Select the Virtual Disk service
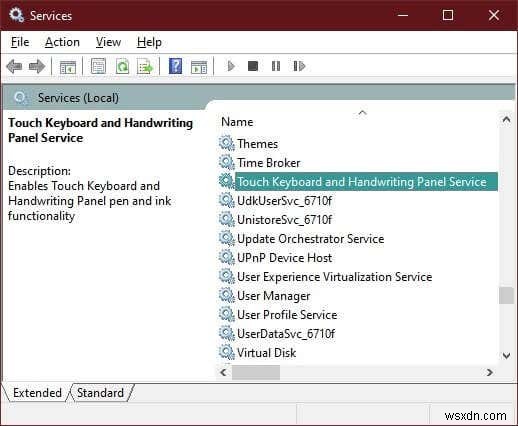The height and width of the screenshot is (426, 518). 266,353
